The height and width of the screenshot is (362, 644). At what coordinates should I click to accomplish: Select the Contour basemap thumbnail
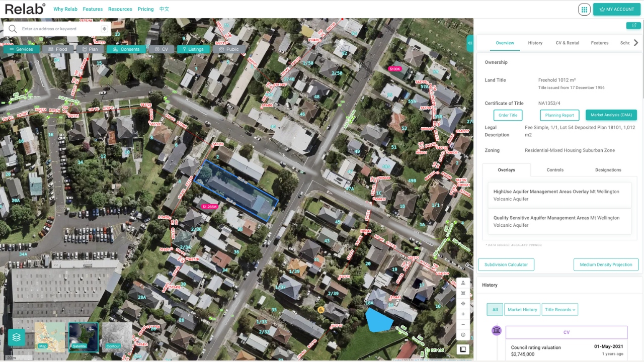[117, 337]
